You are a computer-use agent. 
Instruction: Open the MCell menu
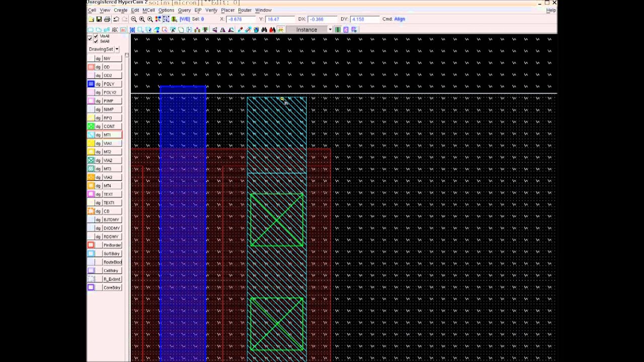click(x=148, y=10)
